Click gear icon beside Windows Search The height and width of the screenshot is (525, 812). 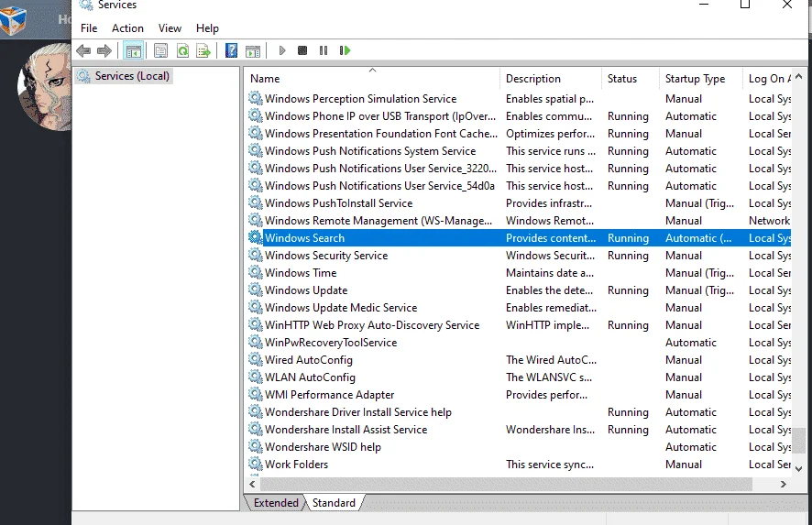256,237
